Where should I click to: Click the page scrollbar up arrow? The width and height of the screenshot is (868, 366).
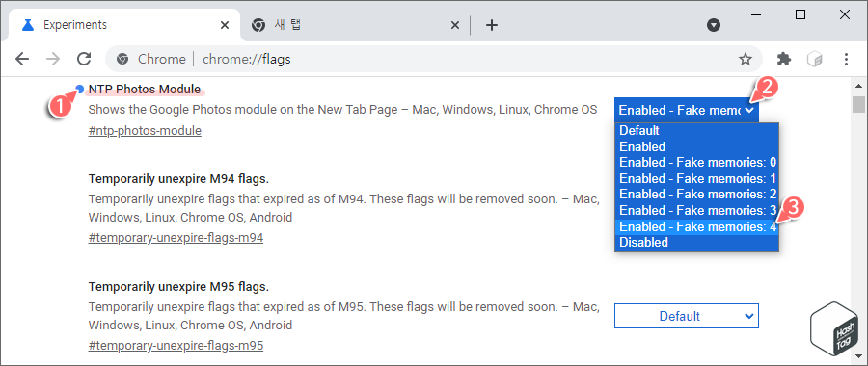point(858,86)
